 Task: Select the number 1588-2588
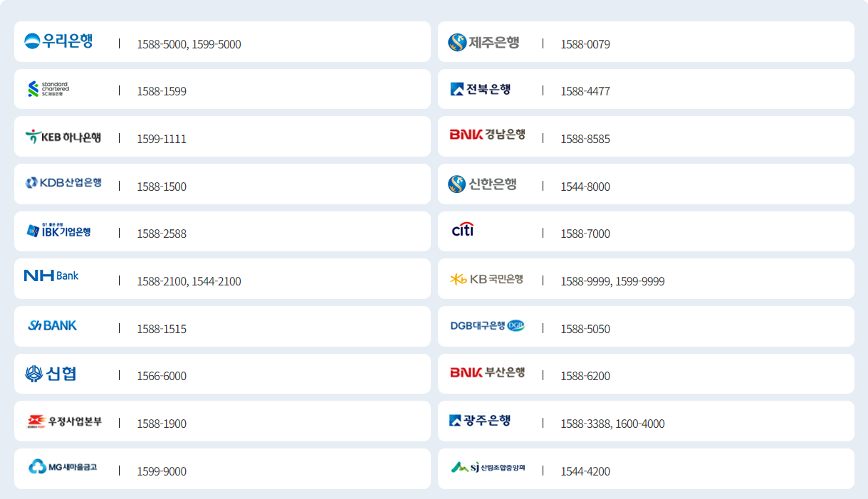[162, 233]
